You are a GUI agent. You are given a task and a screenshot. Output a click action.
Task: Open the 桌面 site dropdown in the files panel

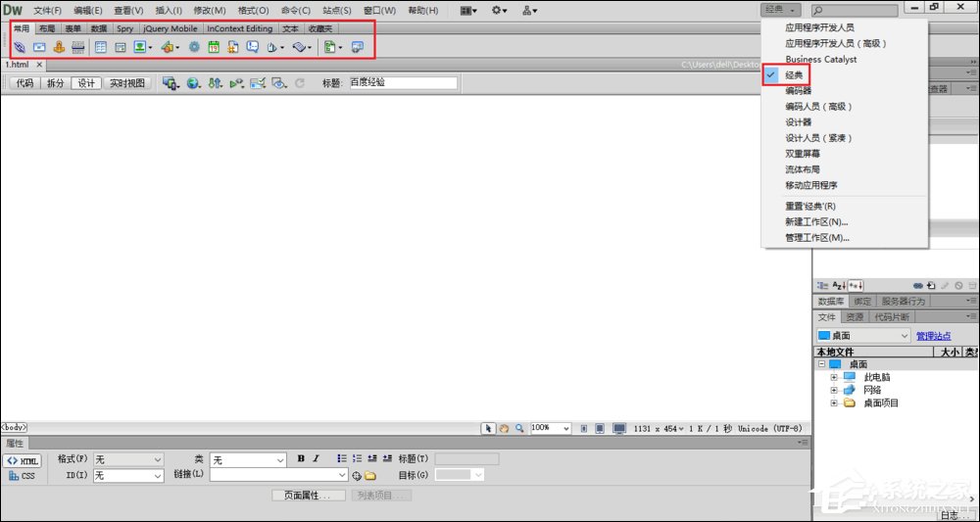pyautogui.click(x=863, y=335)
